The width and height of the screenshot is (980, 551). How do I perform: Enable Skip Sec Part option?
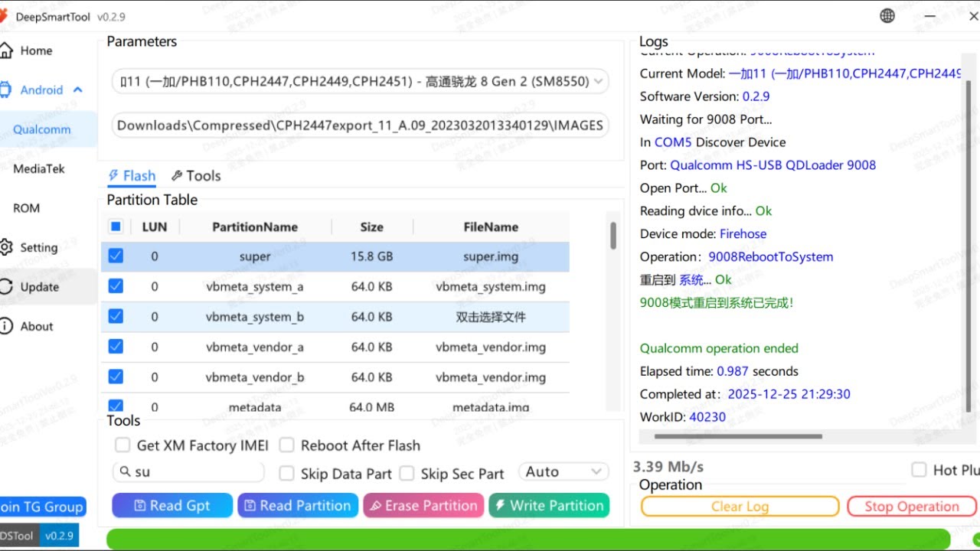click(x=407, y=474)
